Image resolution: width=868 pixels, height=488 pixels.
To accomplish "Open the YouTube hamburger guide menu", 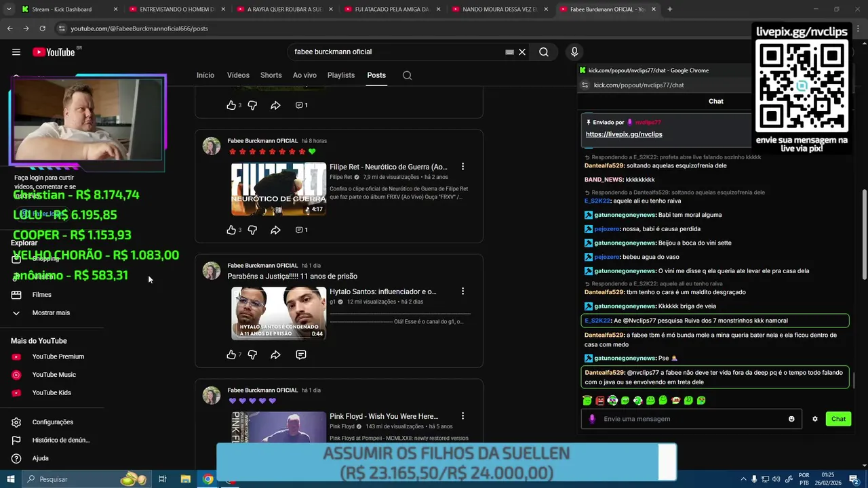I will [x=16, y=52].
